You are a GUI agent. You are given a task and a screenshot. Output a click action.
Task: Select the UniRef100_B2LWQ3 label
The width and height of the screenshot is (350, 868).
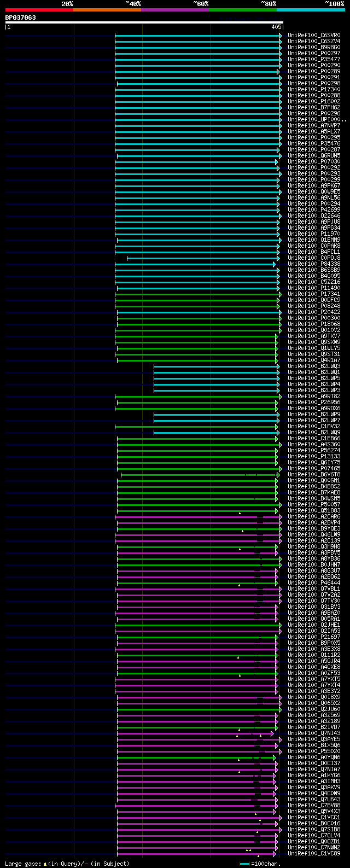click(314, 366)
